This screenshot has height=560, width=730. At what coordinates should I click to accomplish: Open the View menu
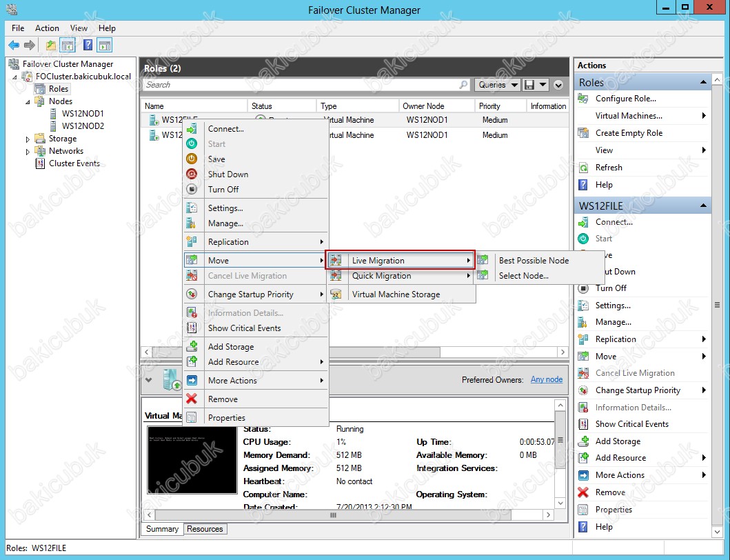point(79,28)
